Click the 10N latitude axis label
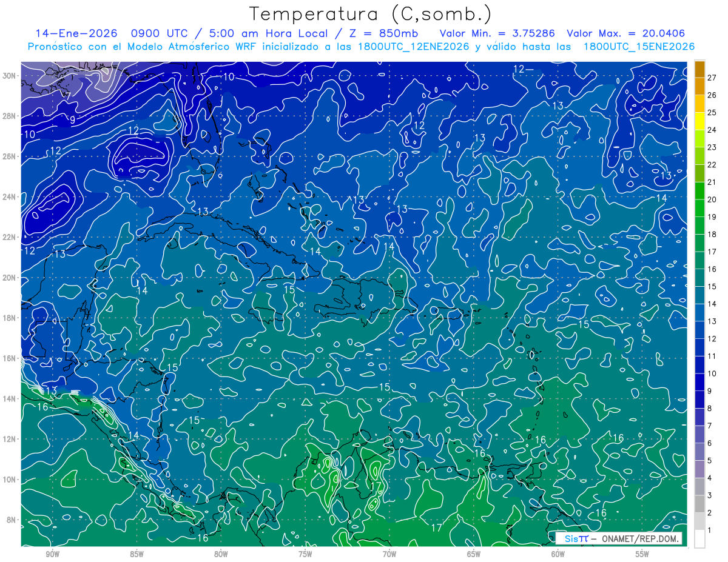728x562 pixels. click(10, 479)
